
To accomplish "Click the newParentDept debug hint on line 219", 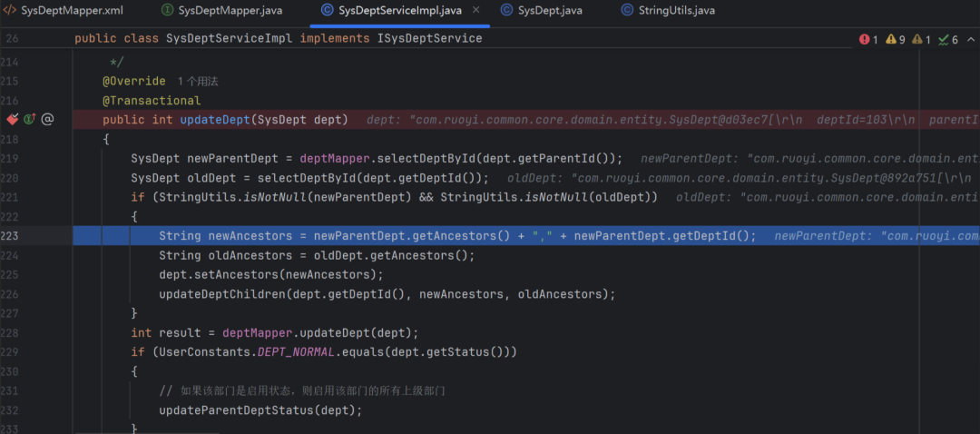I will (x=810, y=158).
